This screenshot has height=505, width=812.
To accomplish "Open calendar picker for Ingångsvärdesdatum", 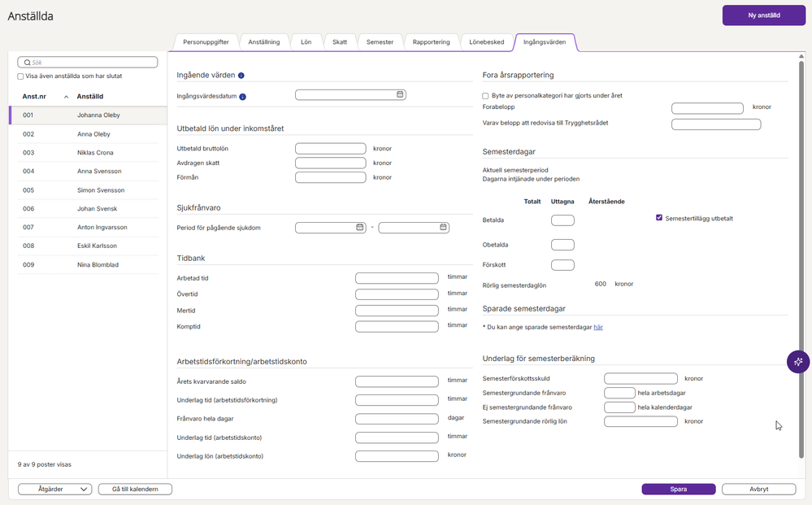I will (x=400, y=95).
